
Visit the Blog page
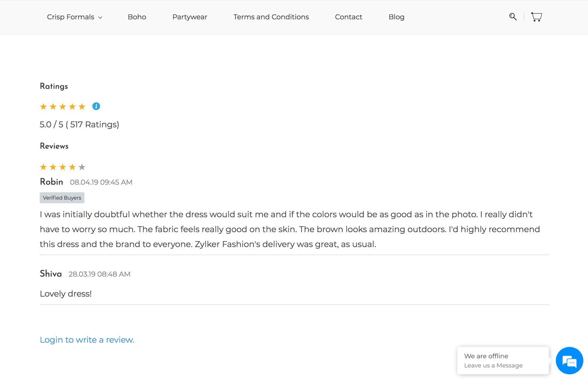pos(396,17)
